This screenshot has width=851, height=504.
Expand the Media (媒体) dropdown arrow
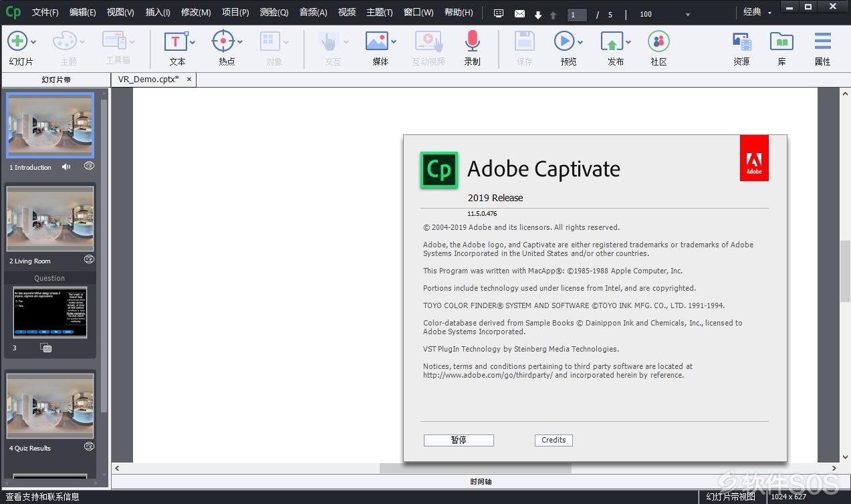393,42
